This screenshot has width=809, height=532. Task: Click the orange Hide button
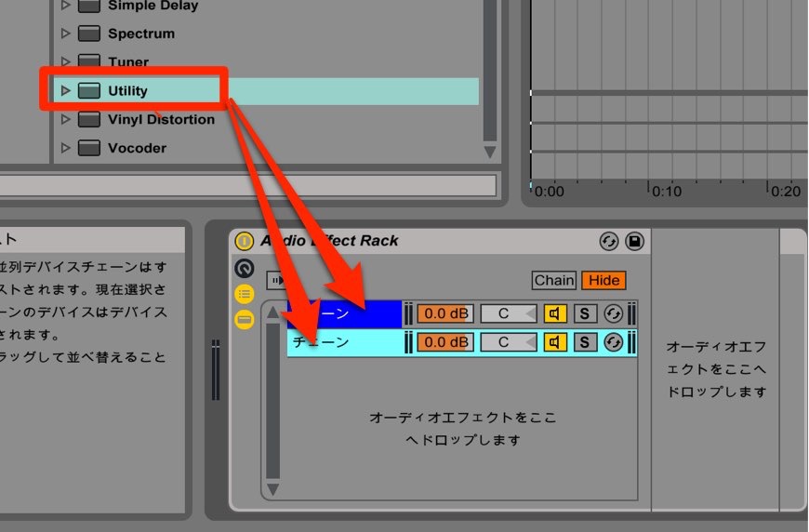coord(603,280)
